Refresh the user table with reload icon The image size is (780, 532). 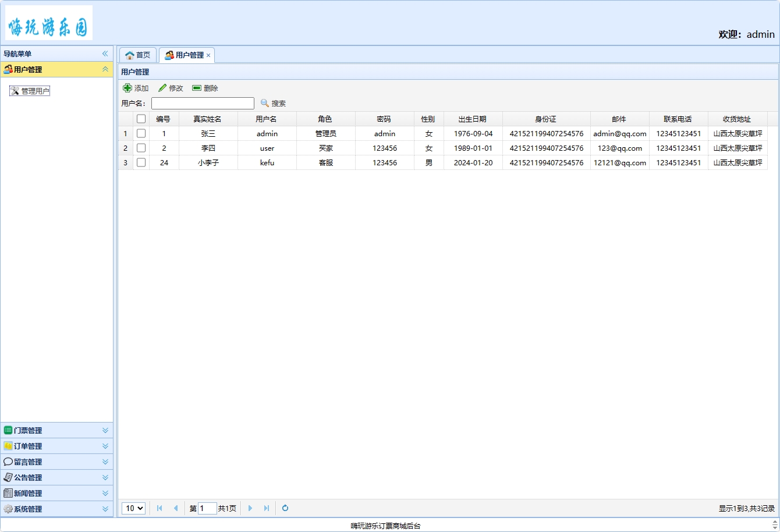coord(285,508)
